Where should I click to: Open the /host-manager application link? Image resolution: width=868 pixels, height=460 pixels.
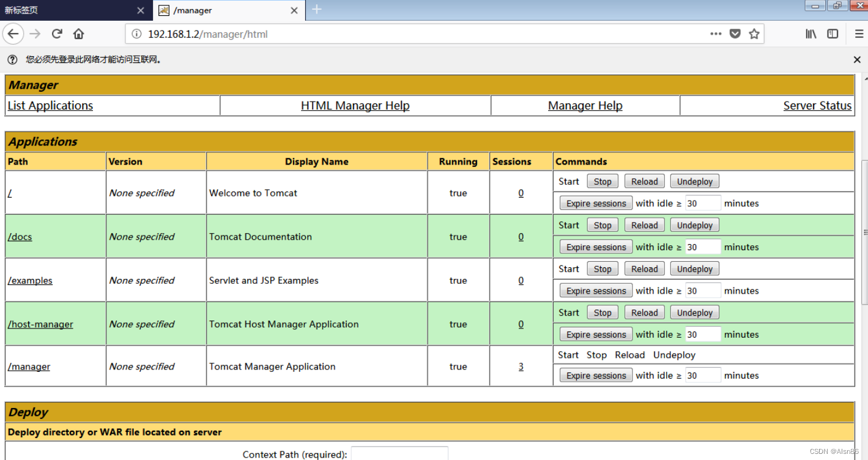(40, 324)
